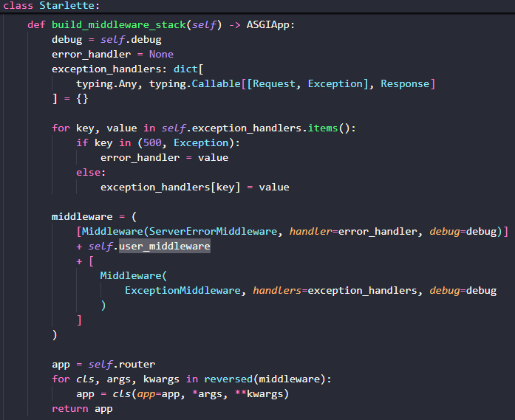Click 'ExceptionMiddleware' class name
Screen dimensions: 515x420
[x=183, y=290]
